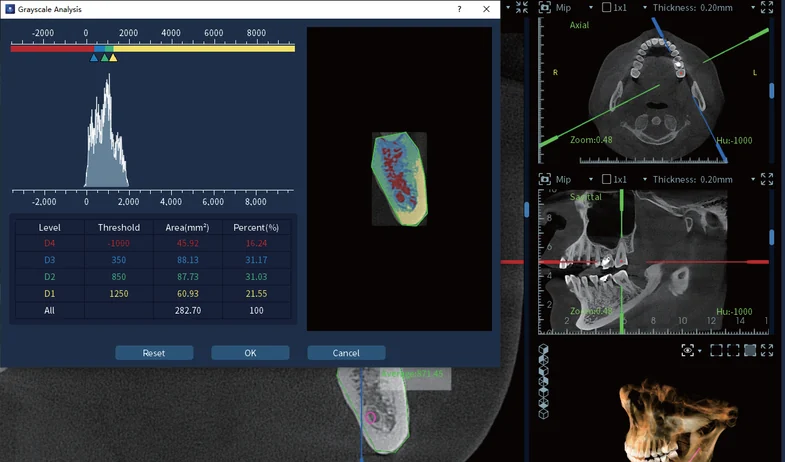The height and width of the screenshot is (462, 785).
Task: Click the 16.24 percent cell
Action: point(256,243)
